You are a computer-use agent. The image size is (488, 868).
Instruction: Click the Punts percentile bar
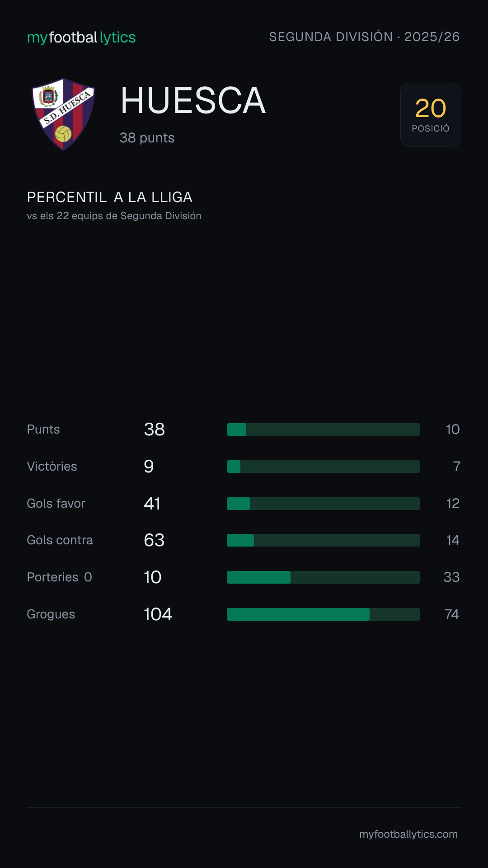pos(323,429)
